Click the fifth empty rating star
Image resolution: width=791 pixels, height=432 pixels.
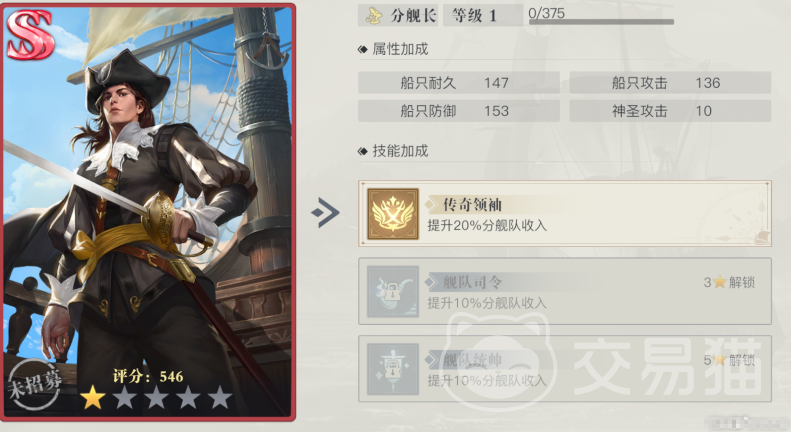point(220,398)
